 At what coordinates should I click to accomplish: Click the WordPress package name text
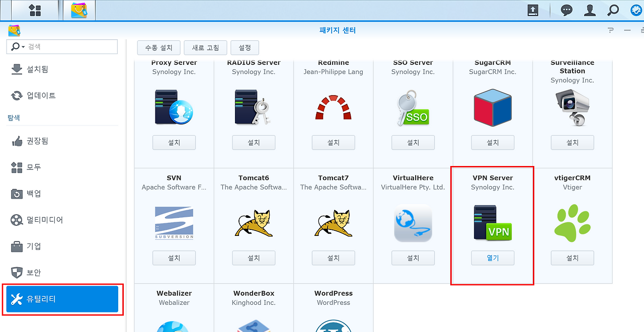(333, 293)
